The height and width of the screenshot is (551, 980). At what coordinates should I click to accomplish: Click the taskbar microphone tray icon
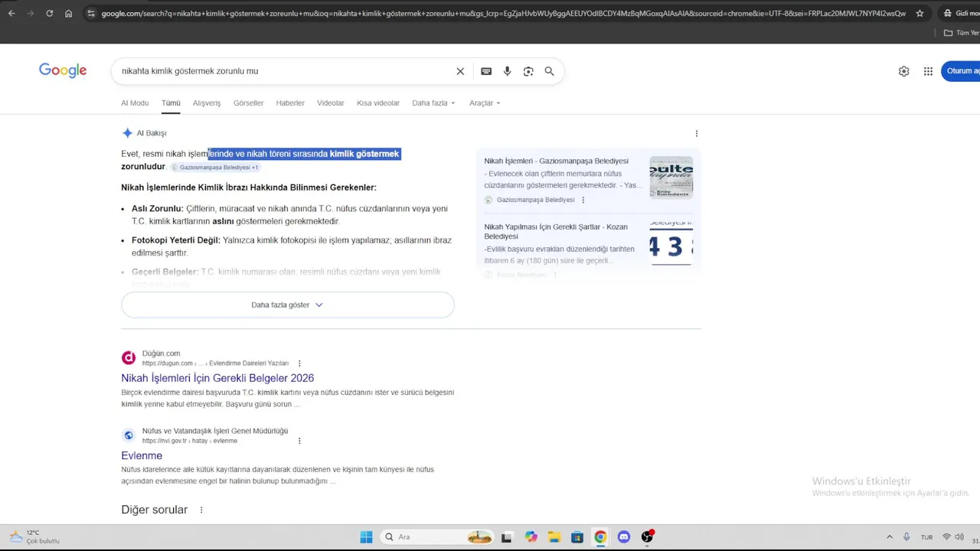tap(906, 537)
